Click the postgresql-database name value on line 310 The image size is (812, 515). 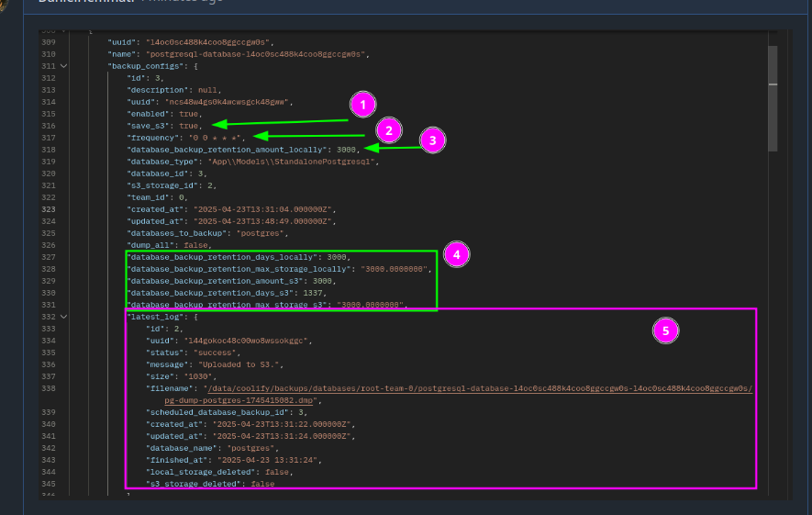(256, 54)
